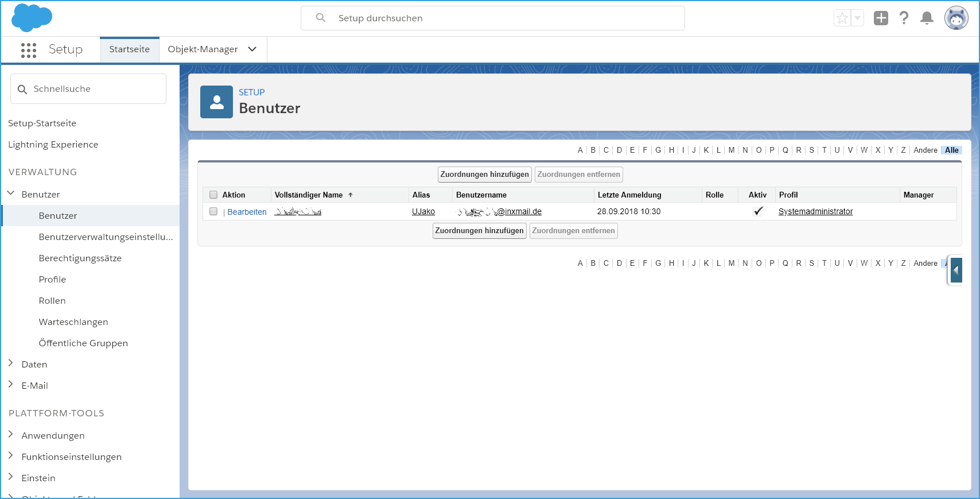Open the global actions plus icon
Image resolution: width=980 pixels, height=499 pixels.
[x=880, y=18]
